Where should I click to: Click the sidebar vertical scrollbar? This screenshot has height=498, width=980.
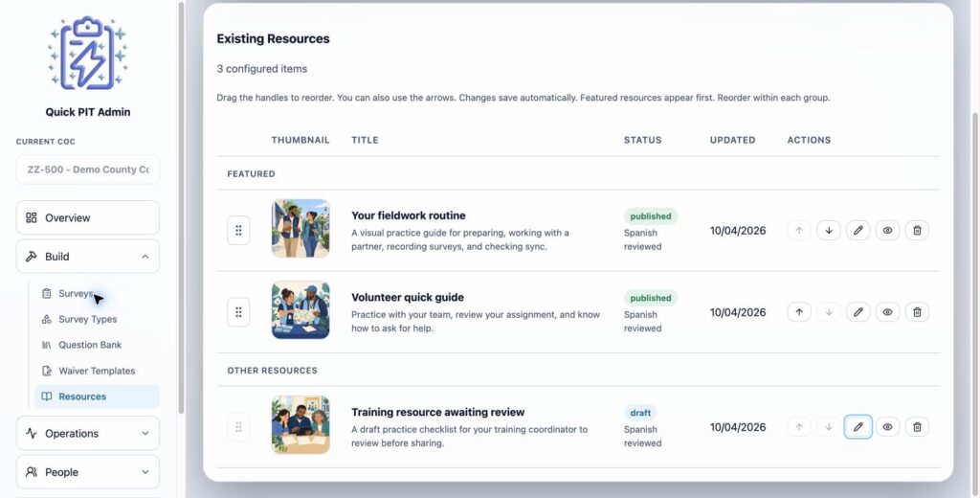[181, 207]
